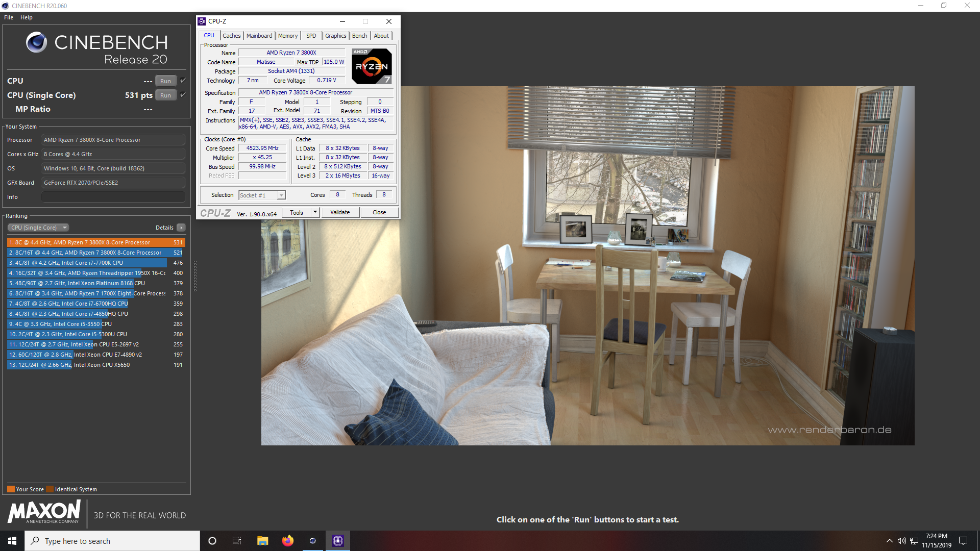
Task: Select ranking row Xeon CPU E5-2697 v2
Action: [x=96, y=344]
